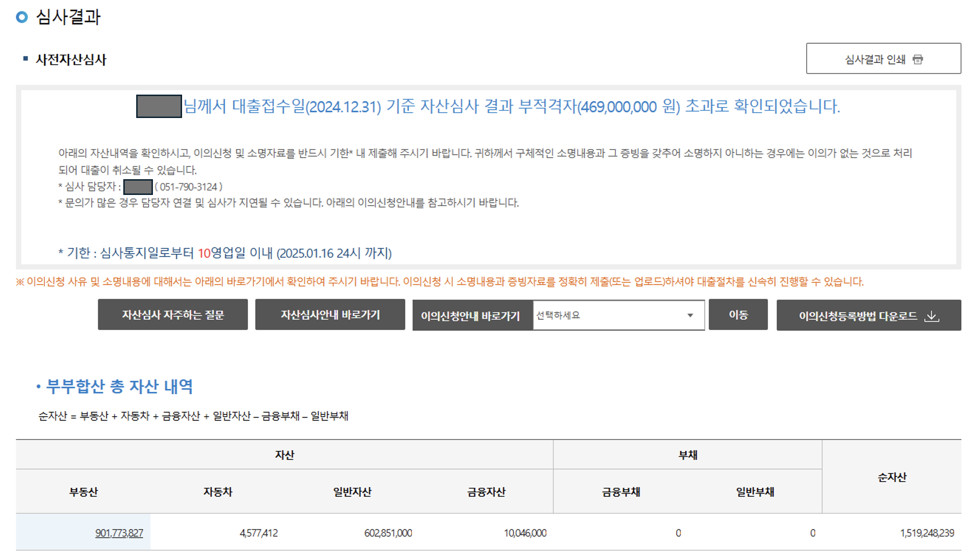The image size is (973, 560).
Task: Select the 4,577,412 자동차 value
Action: 259,533
